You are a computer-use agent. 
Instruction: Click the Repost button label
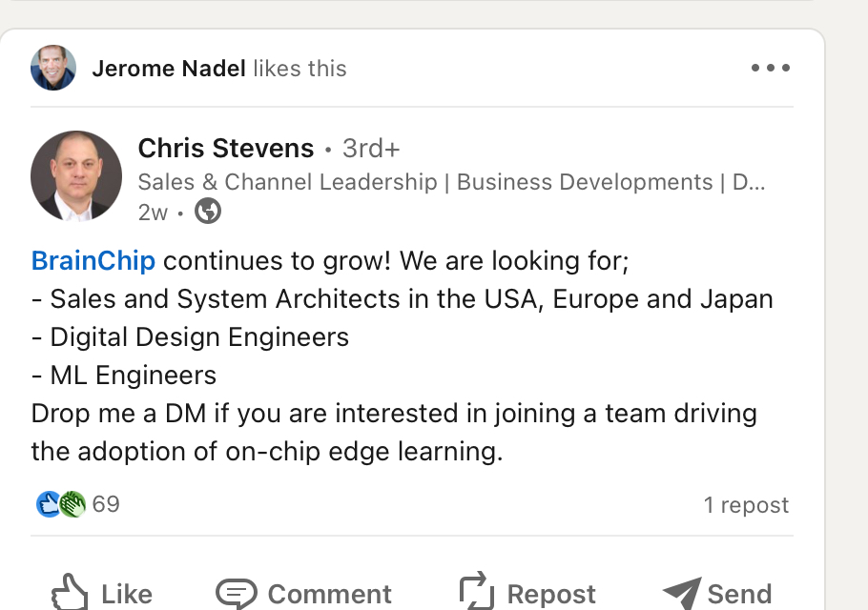click(551, 594)
